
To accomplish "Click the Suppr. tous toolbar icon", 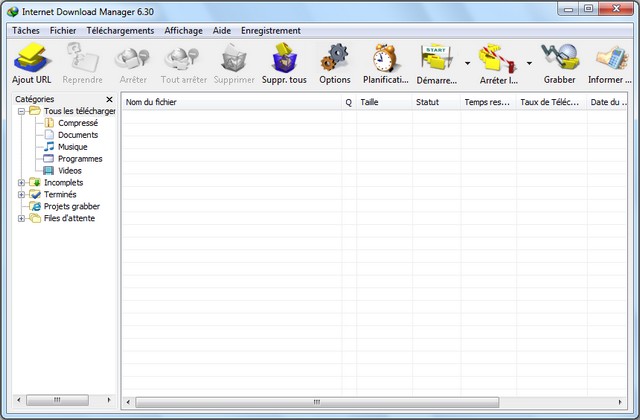I will [x=284, y=58].
